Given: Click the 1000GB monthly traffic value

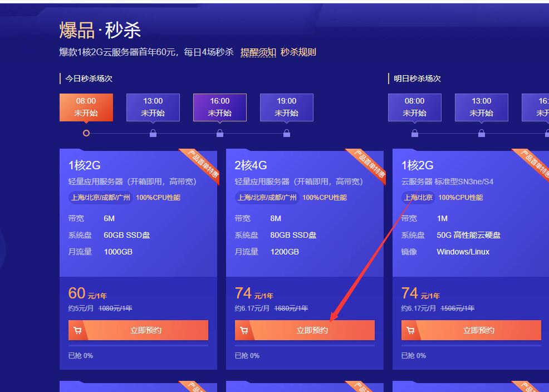Looking at the screenshot, I should pyautogui.click(x=119, y=252).
